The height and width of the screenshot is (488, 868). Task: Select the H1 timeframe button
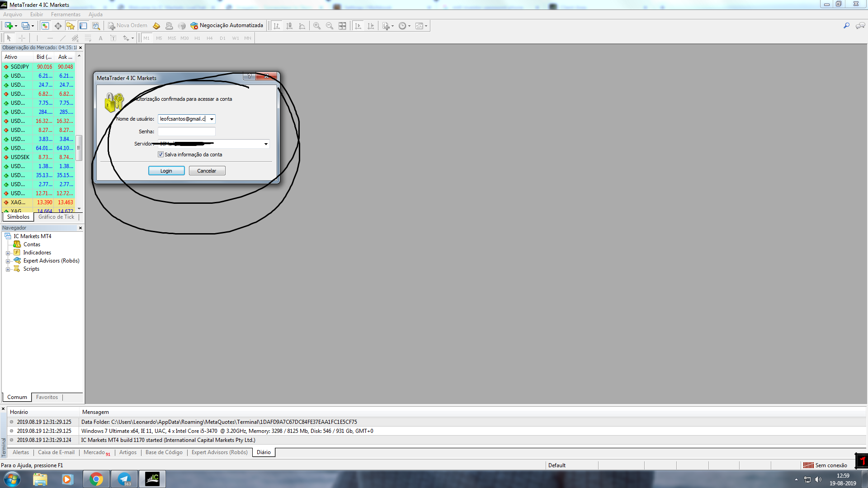[197, 38]
